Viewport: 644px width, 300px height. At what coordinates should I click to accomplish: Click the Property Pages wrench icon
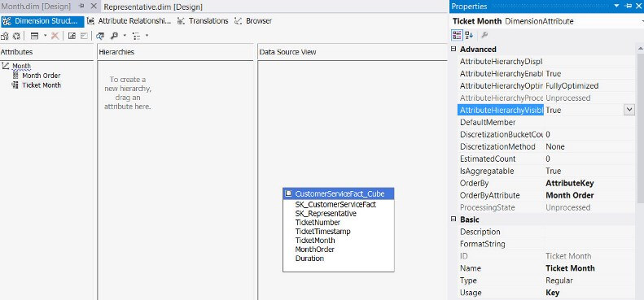pyautogui.click(x=484, y=35)
